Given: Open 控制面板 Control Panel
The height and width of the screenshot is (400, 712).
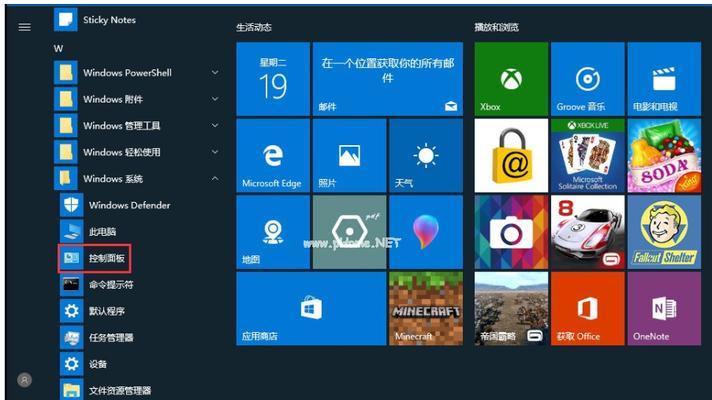Looking at the screenshot, I should (94, 258).
